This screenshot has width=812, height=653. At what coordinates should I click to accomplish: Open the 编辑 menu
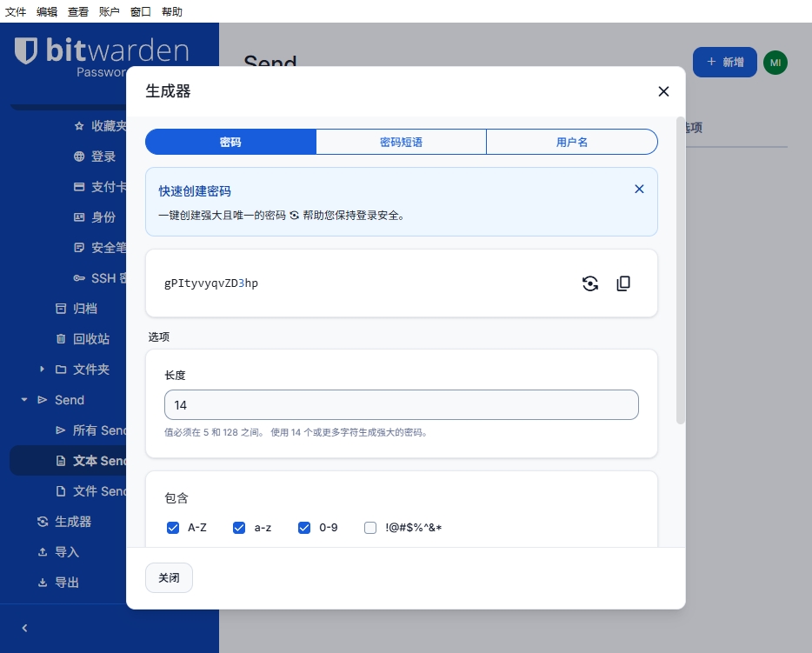click(x=47, y=11)
